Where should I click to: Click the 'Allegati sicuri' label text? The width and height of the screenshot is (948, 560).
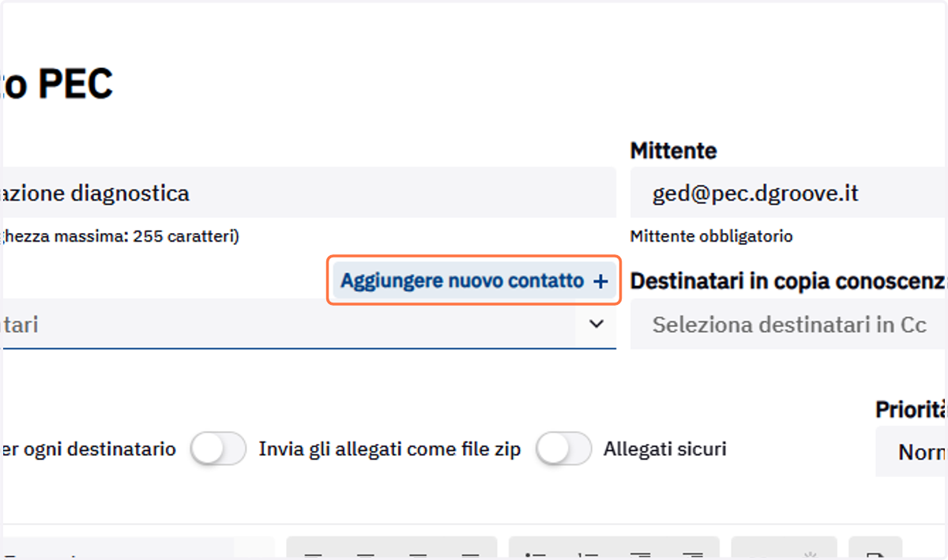(665, 449)
